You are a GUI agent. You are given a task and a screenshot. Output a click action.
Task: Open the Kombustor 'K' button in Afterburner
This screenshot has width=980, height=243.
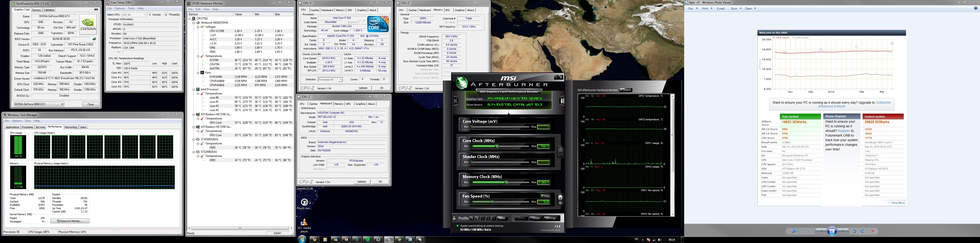[x=455, y=101]
